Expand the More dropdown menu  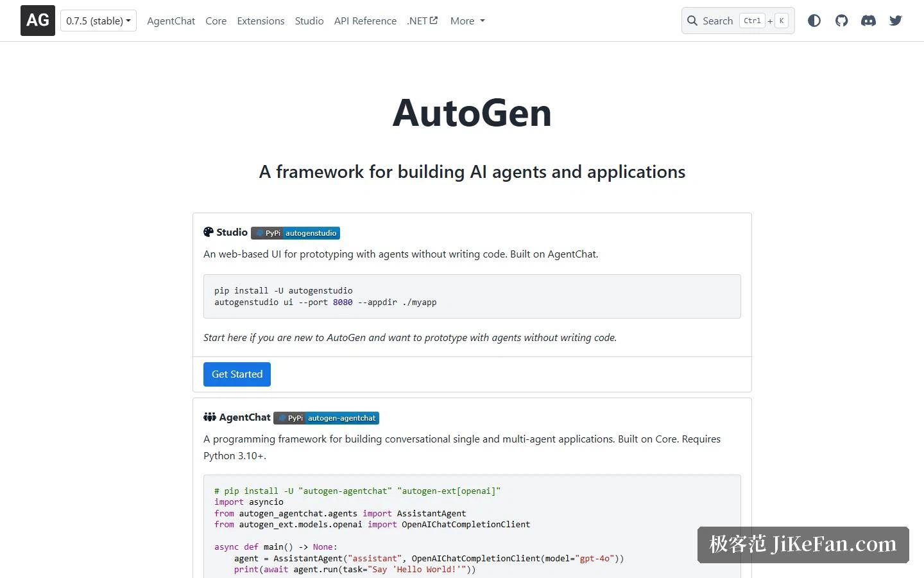467,21
